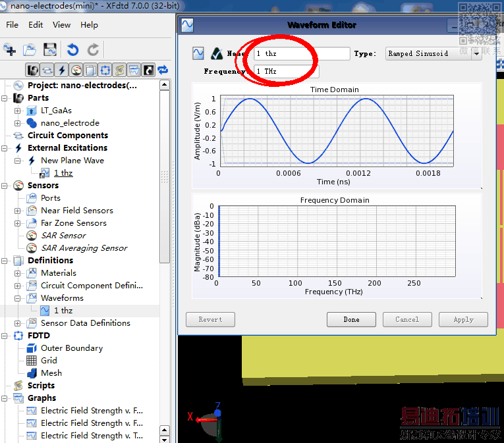
Task: Open the View menu
Action: [x=61, y=25]
